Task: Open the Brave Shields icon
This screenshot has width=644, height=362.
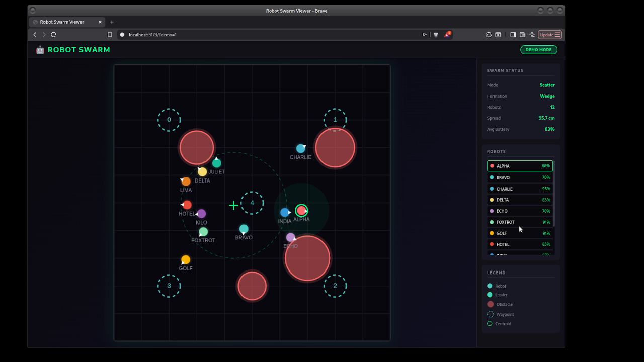Action: pyautogui.click(x=435, y=34)
